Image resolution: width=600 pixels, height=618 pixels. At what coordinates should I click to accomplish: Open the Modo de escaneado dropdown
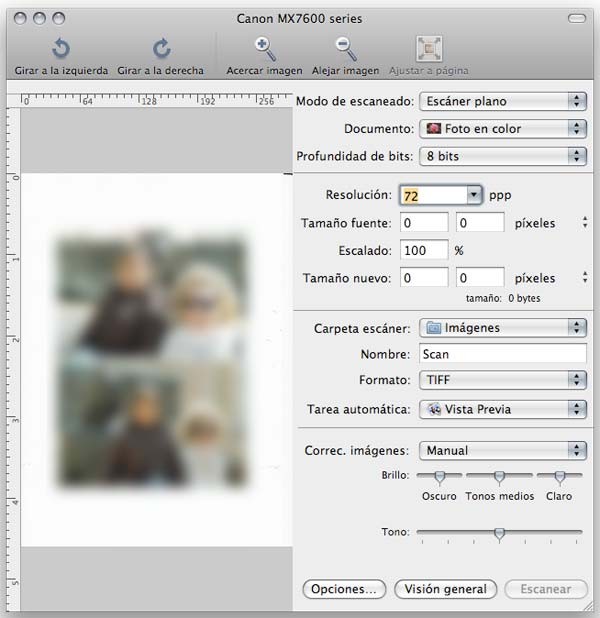tap(503, 101)
